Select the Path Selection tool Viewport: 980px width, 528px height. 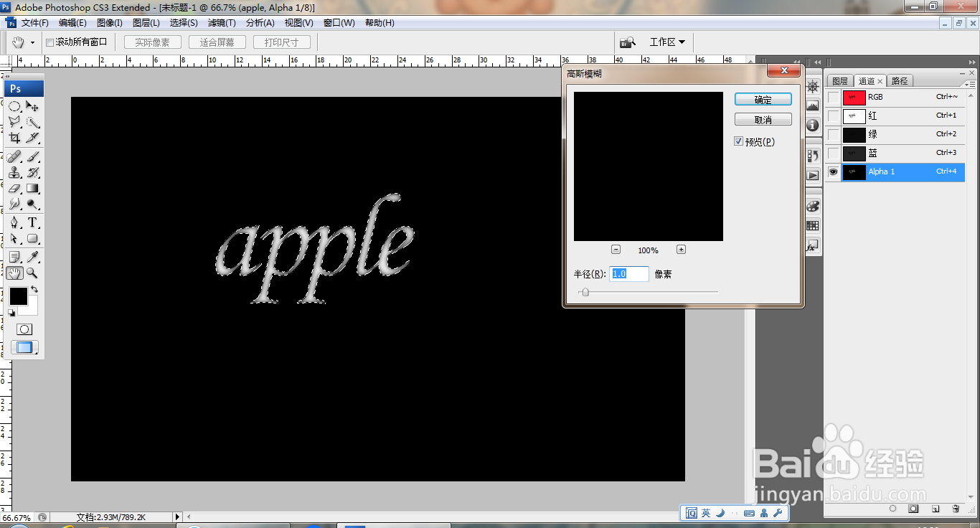point(15,238)
